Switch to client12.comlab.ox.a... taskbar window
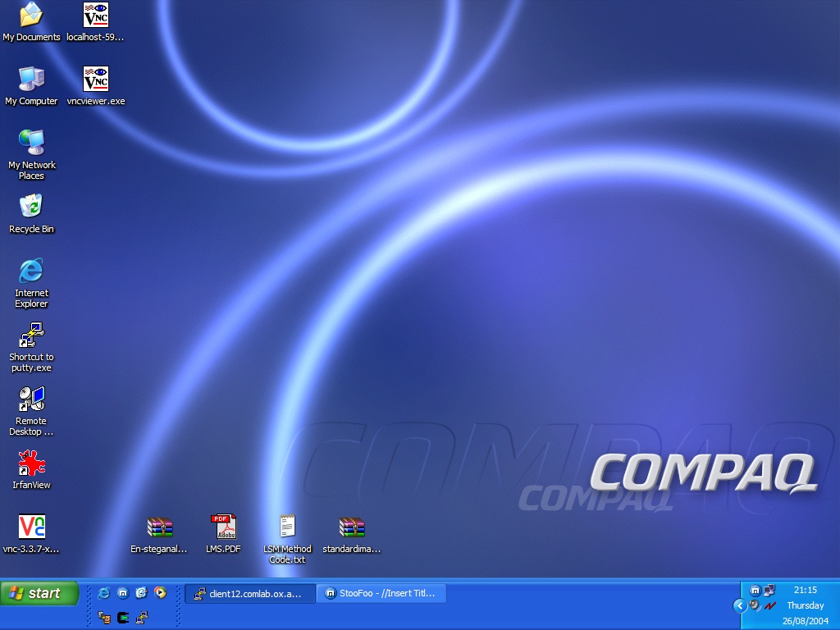 pyautogui.click(x=249, y=593)
